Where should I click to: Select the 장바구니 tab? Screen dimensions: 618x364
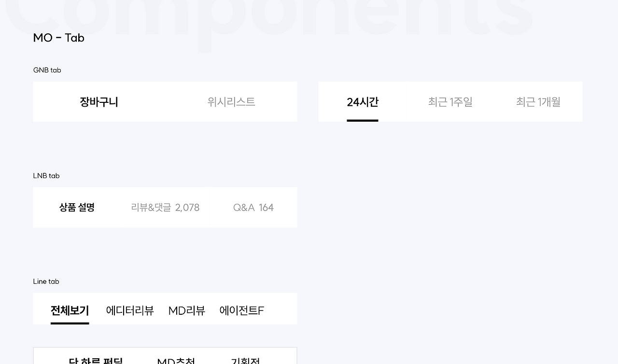coord(98,101)
